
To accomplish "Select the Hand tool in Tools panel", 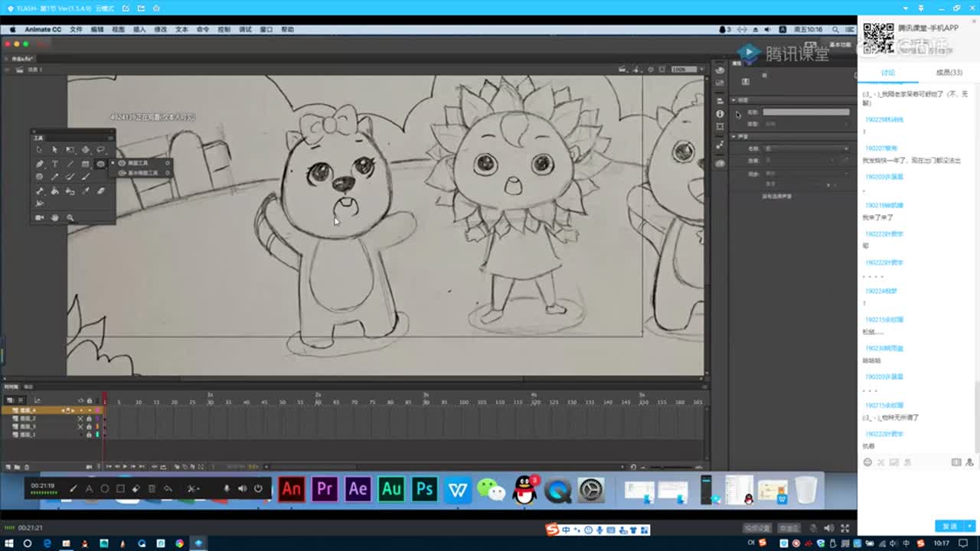I will (x=55, y=218).
